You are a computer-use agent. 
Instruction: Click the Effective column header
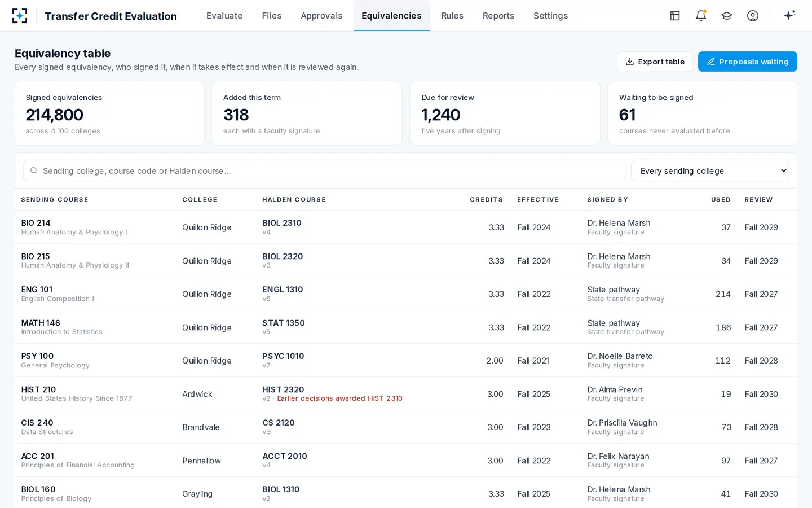pyautogui.click(x=538, y=199)
